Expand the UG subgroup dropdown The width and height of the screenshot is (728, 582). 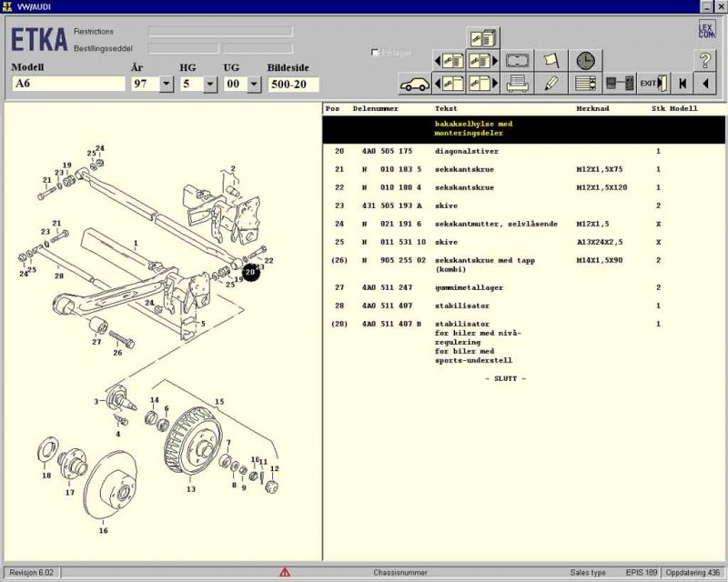coord(253,84)
